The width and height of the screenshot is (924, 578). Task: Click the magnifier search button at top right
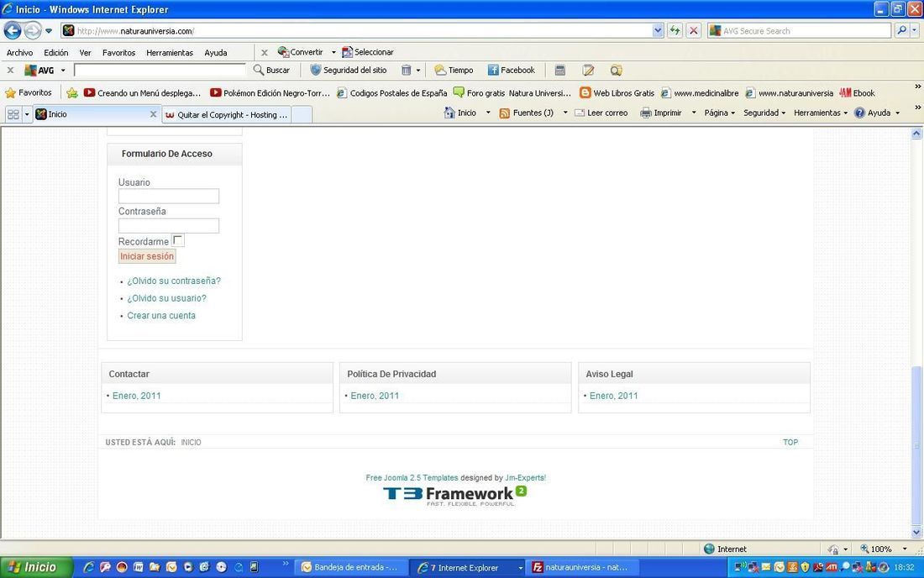(901, 30)
